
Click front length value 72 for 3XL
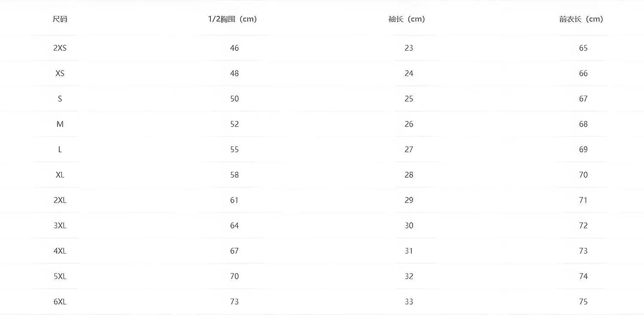click(x=583, y=226)
